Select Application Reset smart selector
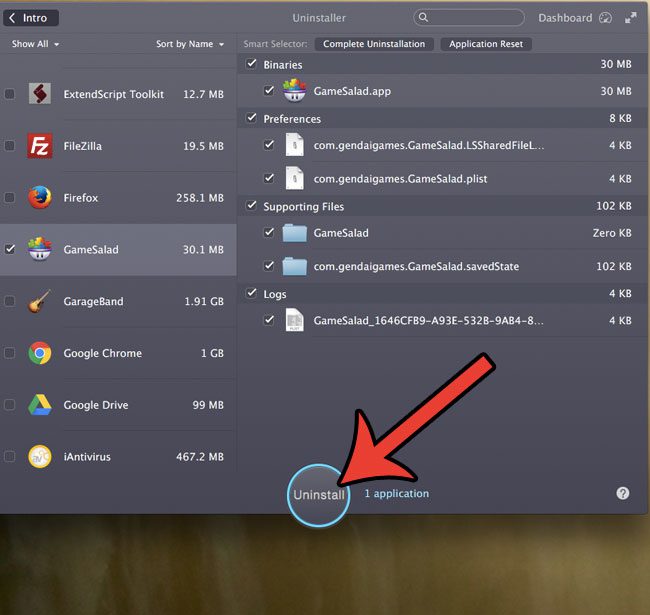The width and height of the screenshot is (650, 615). [486, 44]
